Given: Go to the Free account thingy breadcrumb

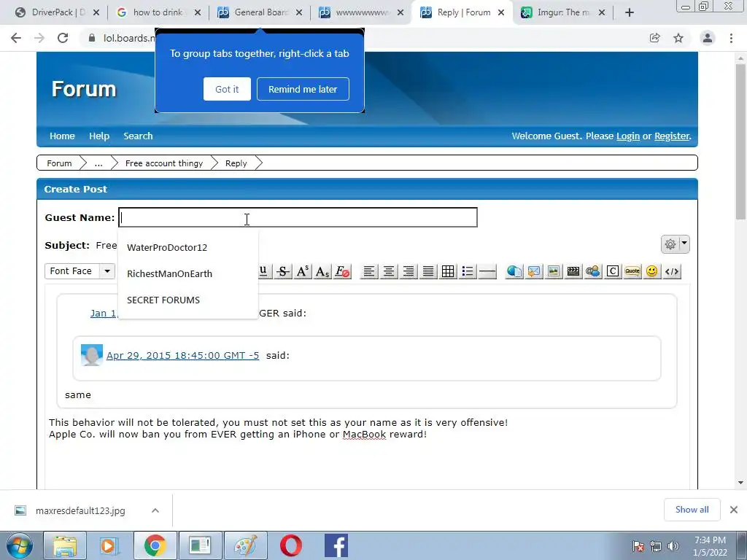Looking at the screenshot, I should point(164,163).
